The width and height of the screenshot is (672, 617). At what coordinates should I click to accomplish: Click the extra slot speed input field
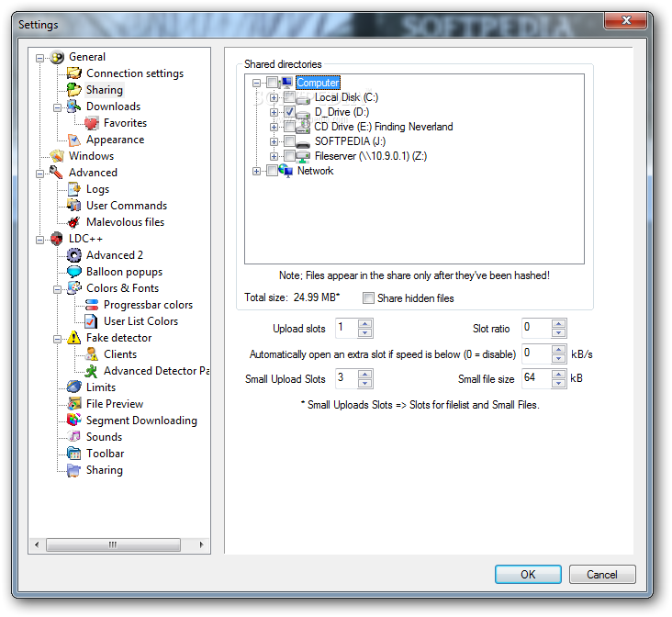click(x=536, y=353)
